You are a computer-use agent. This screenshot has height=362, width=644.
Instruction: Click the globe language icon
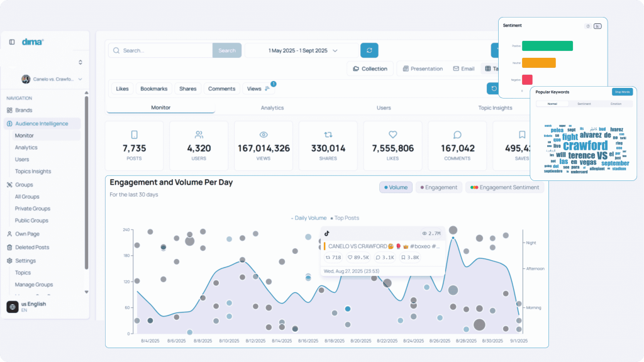coord(12,307)
